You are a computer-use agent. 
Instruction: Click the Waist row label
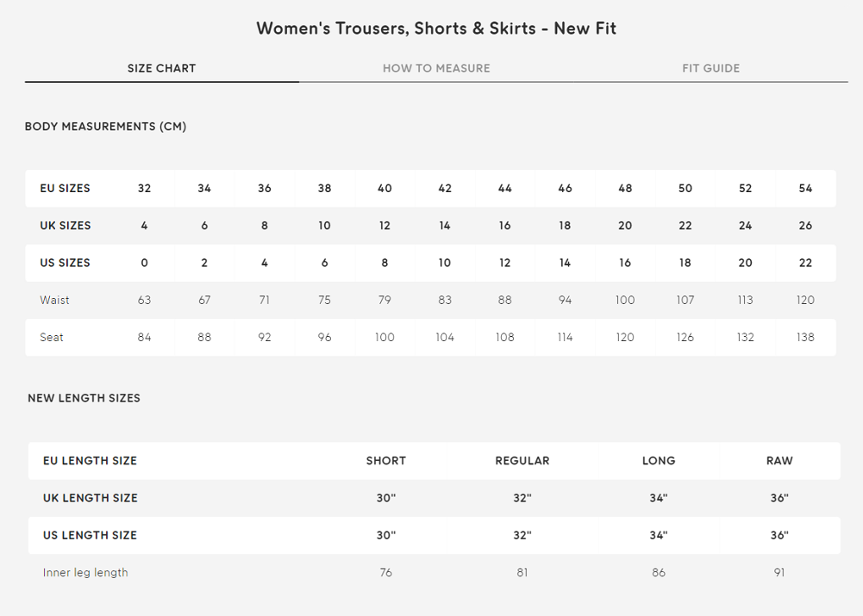point(54,300)
